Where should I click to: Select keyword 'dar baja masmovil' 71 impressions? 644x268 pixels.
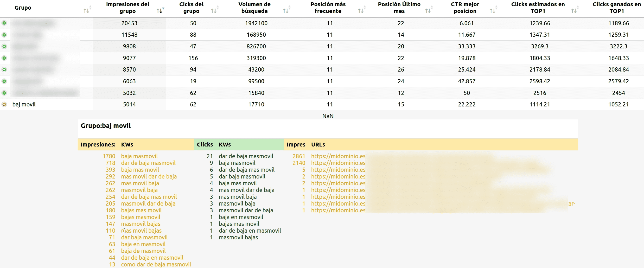144,237
